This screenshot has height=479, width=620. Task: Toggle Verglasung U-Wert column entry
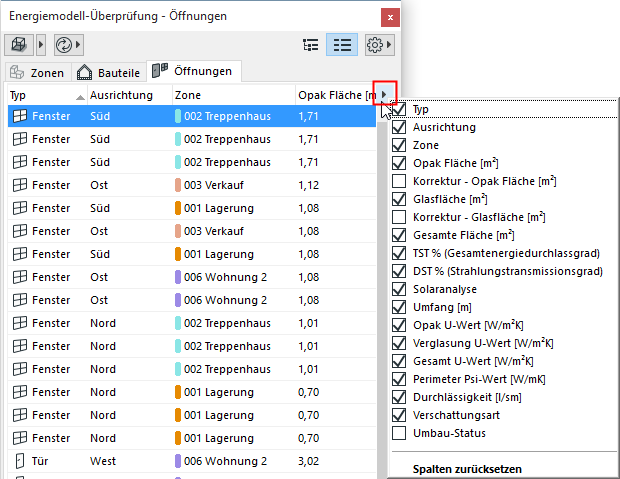click(502, 343)
